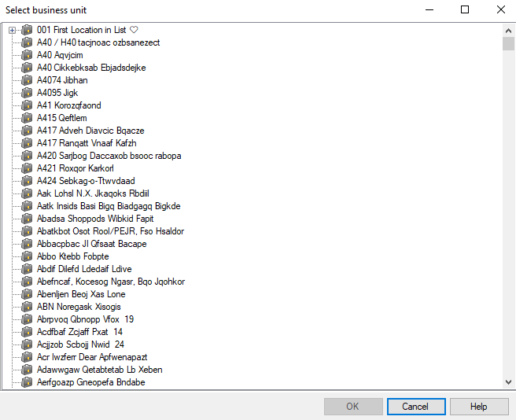Viewport: 516px width, 420px height.
Task: Select A417 Adveh Diavcic Bqacze entry
Action: [90, 131]
